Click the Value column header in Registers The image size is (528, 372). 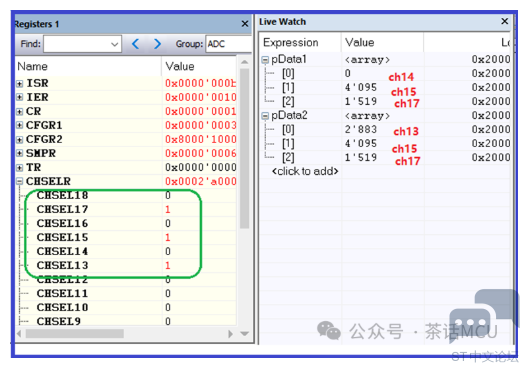pos(199,66)
